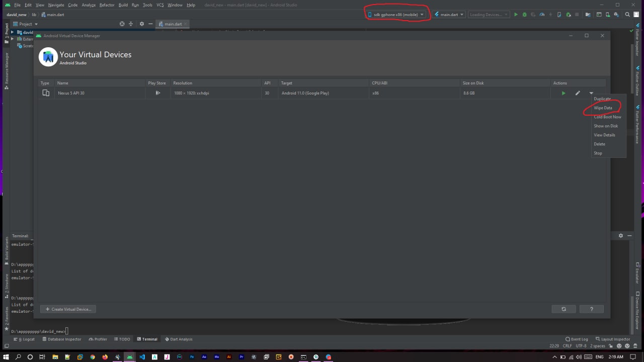Run the app with green play icon

(516, 15)
